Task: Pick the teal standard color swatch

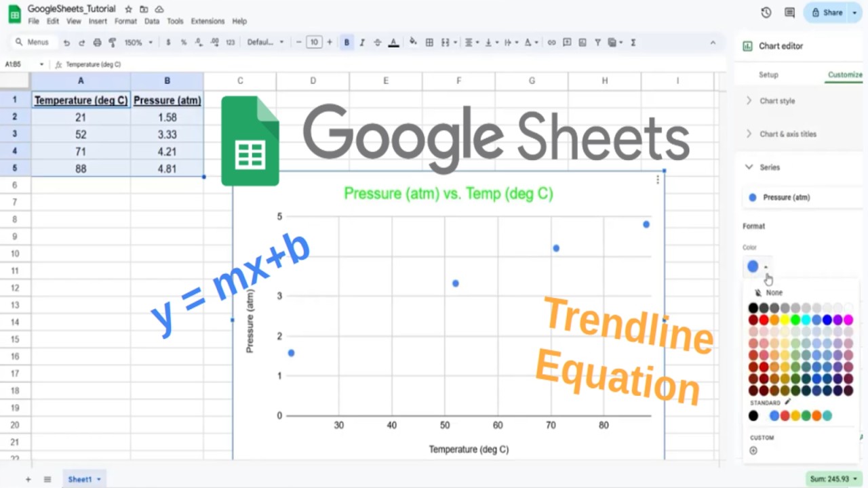Action: [x=827, y=415]
